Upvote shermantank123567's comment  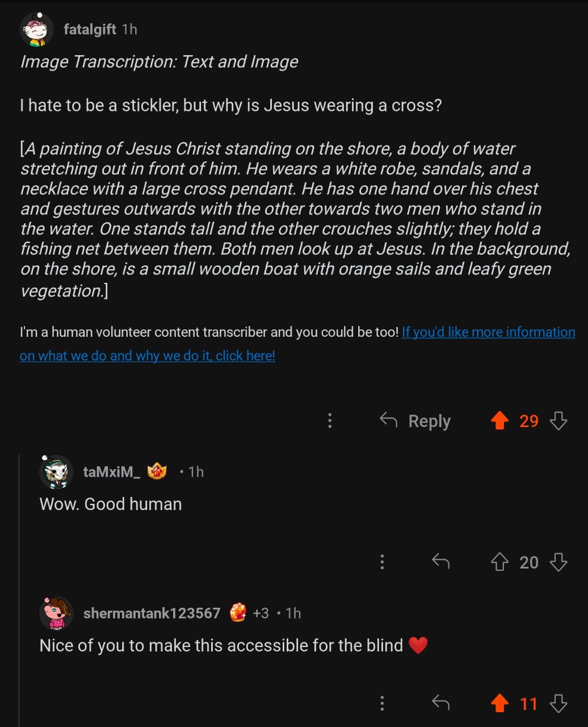pos(499,704)
